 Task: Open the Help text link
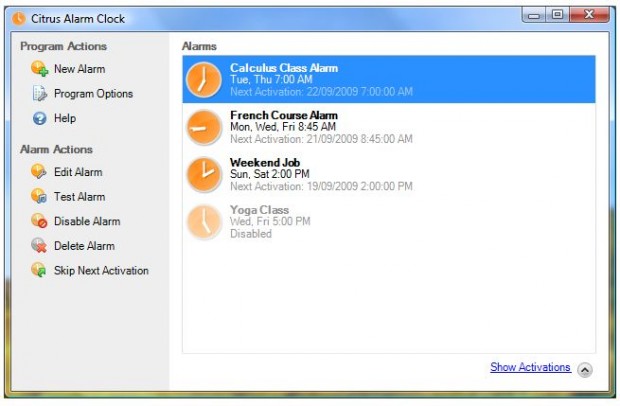coord(65,118)
